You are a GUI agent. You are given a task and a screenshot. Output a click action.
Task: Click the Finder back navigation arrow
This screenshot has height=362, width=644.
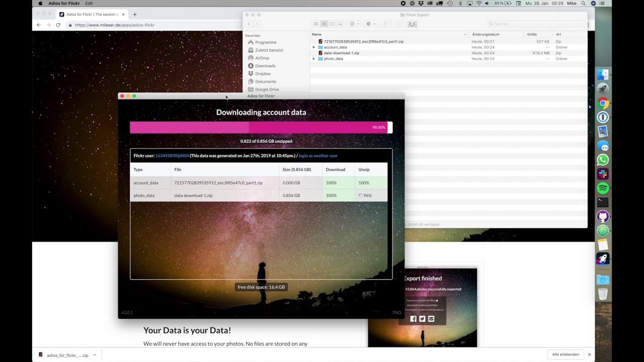[249, 24]
